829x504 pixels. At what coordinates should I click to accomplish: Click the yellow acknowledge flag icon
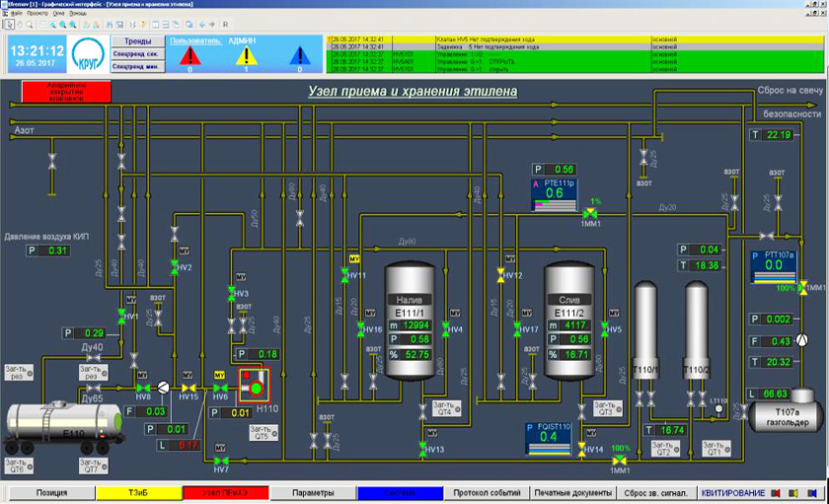(x=793, y=493)
